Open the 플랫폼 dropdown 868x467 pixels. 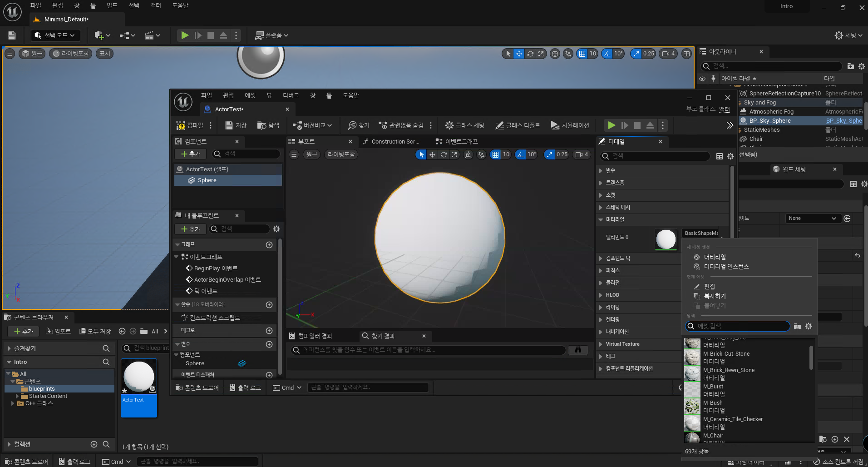[271, 35]
